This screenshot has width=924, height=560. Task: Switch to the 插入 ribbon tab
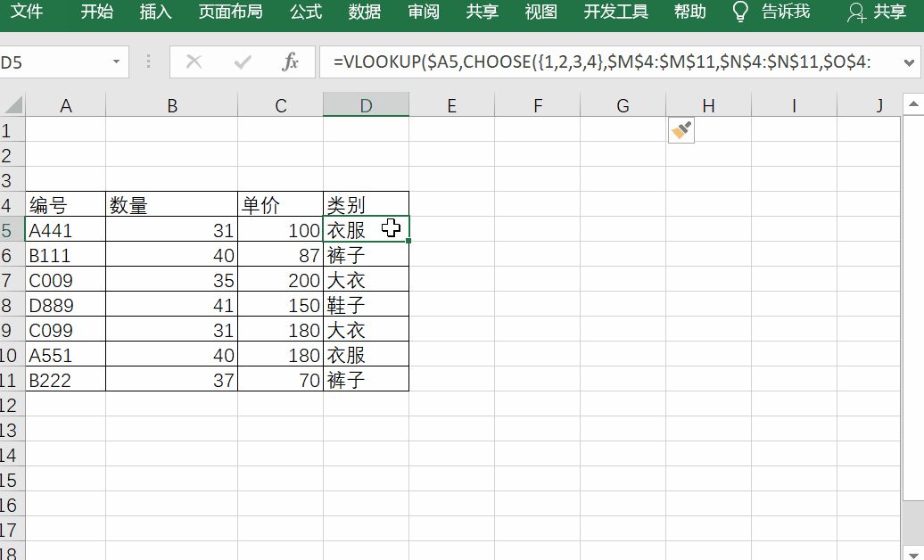[155, 12]
